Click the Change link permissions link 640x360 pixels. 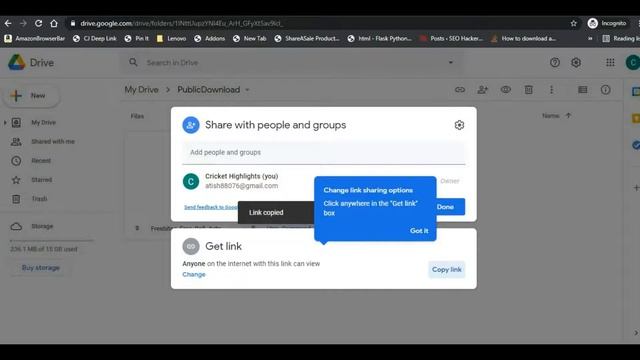point(194,274)
